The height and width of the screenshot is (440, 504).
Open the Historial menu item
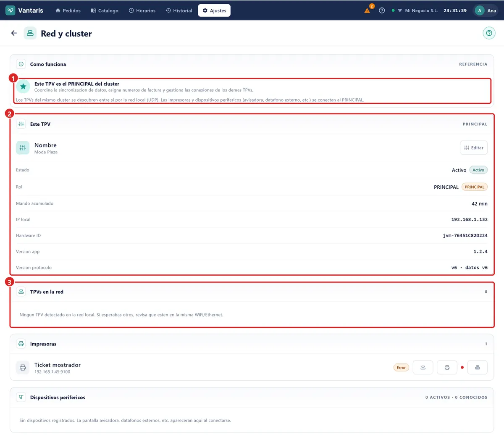tap(179, 11)
